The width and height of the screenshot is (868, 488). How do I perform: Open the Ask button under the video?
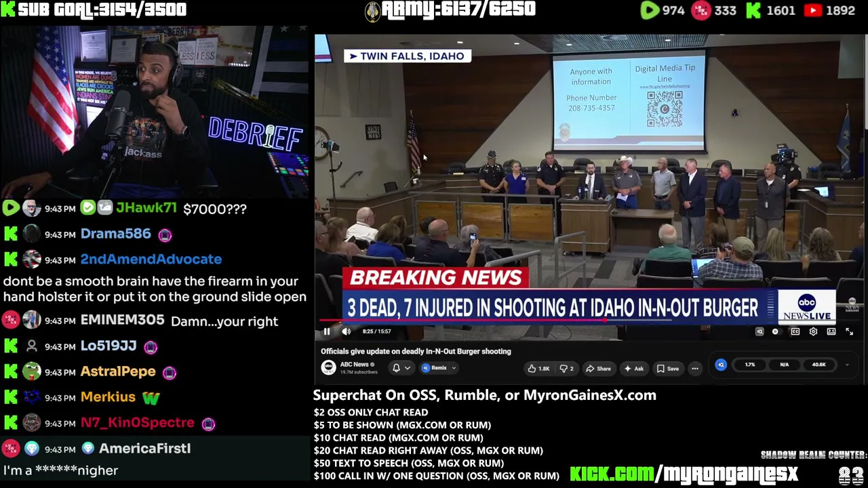633,368
